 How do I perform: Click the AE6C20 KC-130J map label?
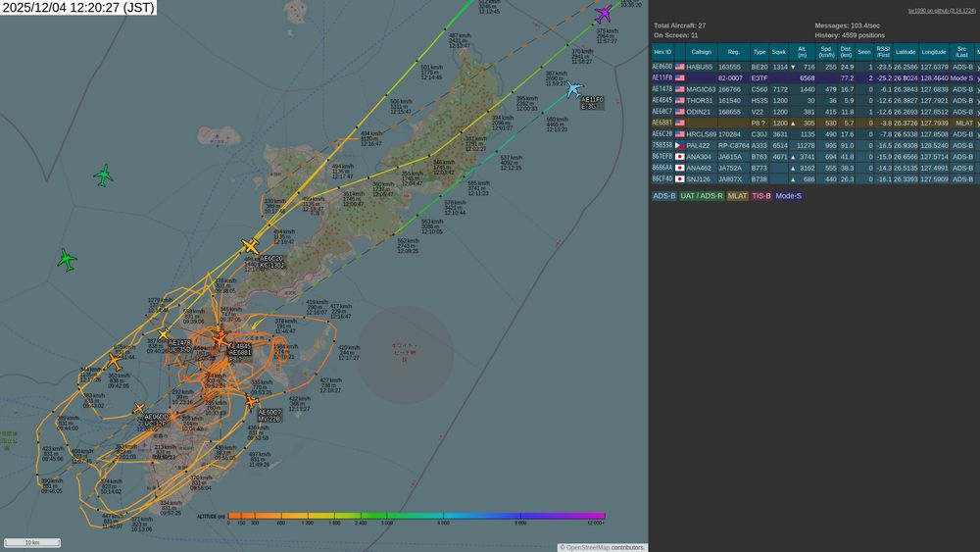tap(271, 262)
